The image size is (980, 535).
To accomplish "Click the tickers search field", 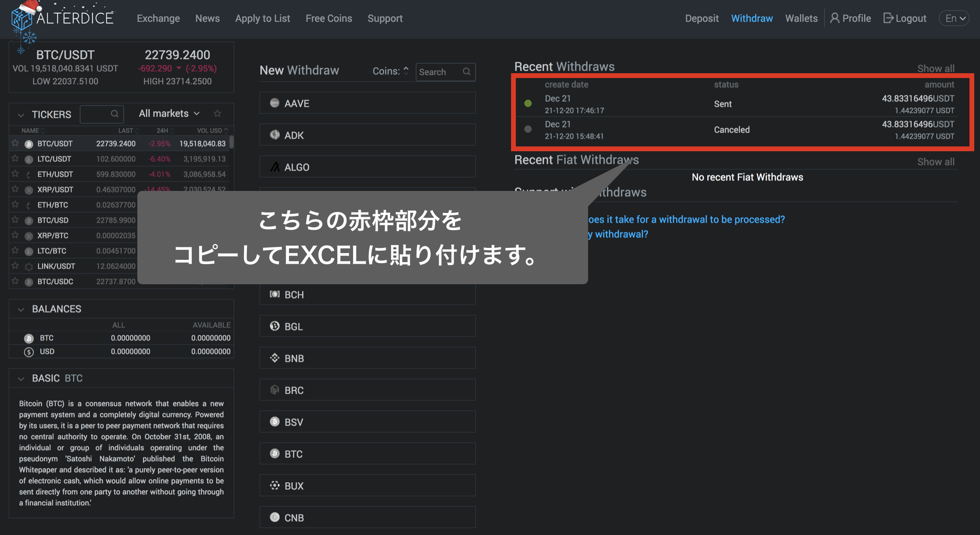I will coord(101,114).
